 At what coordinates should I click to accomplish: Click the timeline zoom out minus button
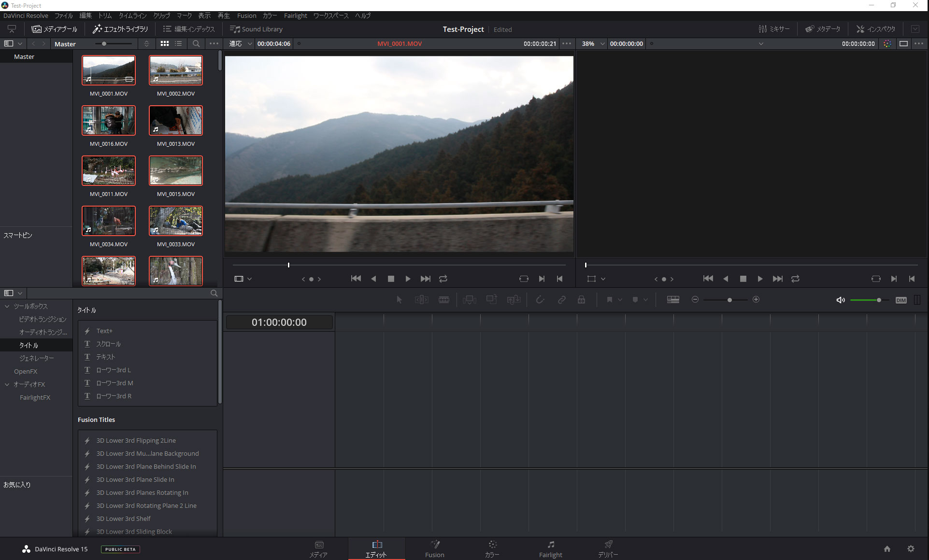695,300
